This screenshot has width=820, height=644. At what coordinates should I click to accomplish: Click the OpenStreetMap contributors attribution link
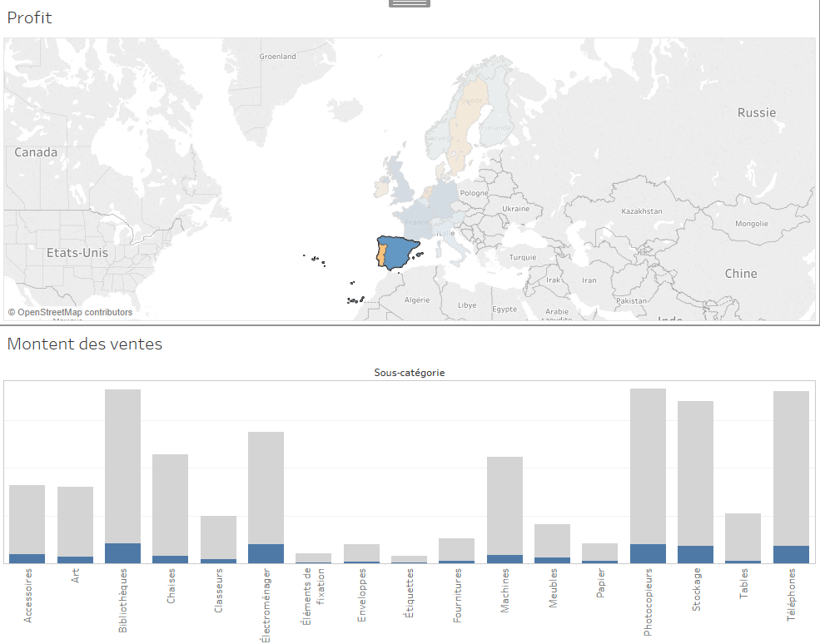pyautogui.click(x=69, y=312)
